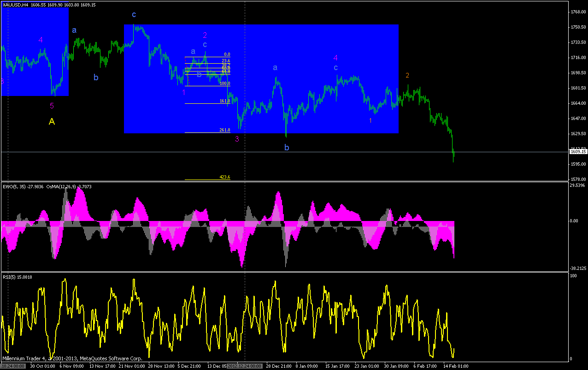The width and height of the screenshot is (588, 370).
Task: Select blue wave label c at the chart top
Action: tap(134, 15)
